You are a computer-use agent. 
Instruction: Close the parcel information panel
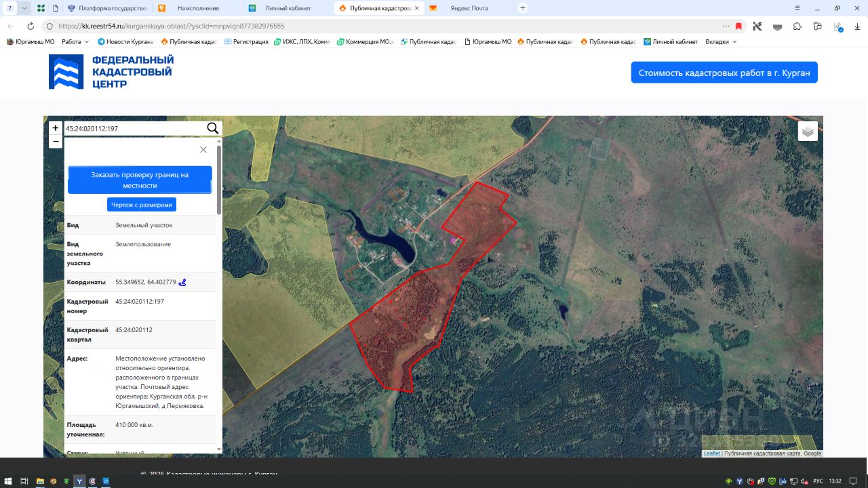tap(203, 150)
